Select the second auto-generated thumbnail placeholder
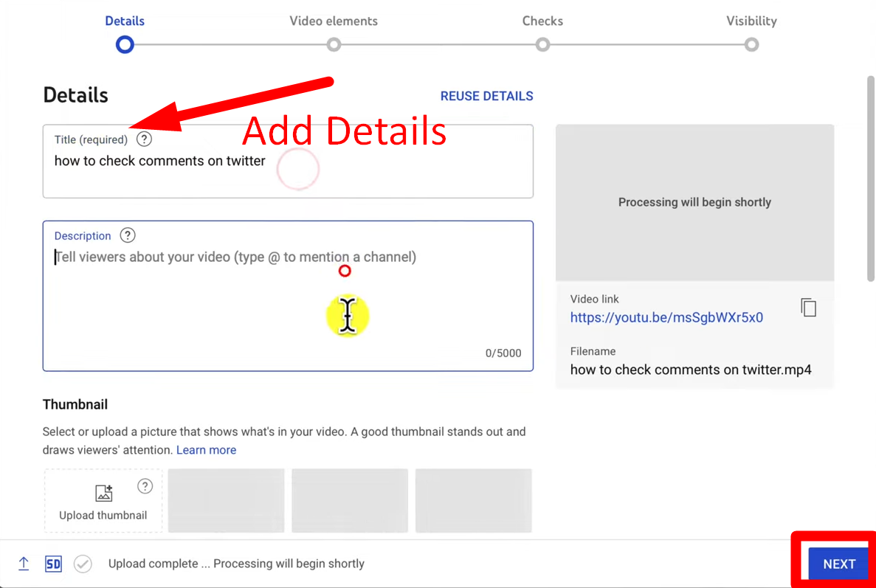 tap(350, 500)
